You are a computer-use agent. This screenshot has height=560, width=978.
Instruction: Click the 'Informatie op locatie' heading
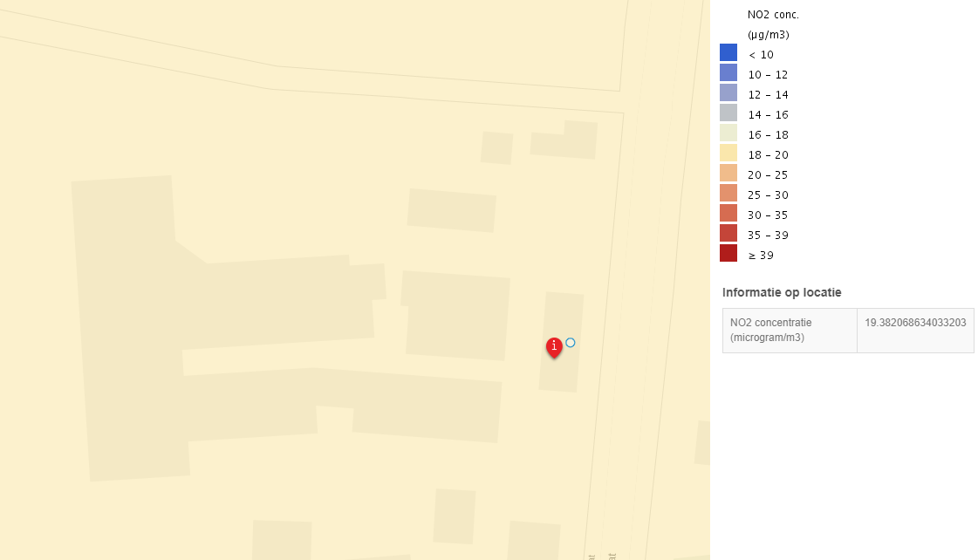click(782, 292)
